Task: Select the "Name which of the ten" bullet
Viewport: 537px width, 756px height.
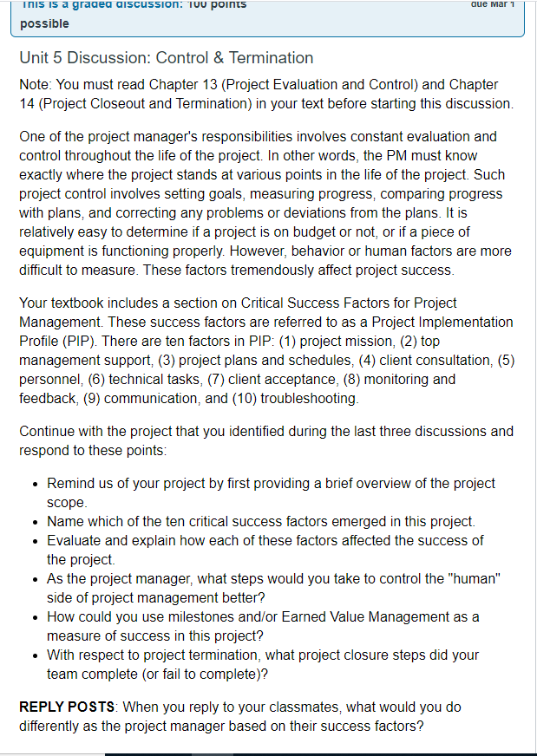Action: [261, 521]
